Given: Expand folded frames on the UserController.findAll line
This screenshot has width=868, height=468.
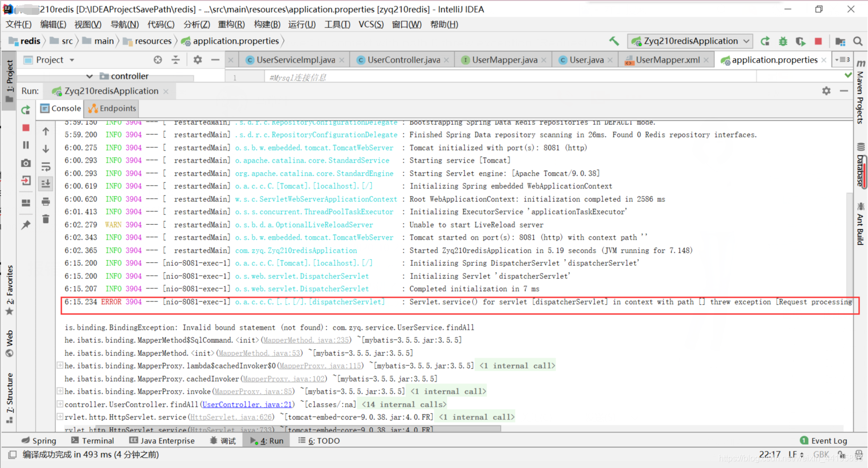Looking at the screenshot, I should pos(60,404).
